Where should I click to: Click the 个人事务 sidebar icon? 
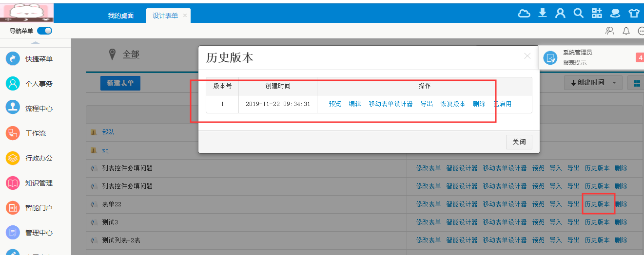[13, 83]
